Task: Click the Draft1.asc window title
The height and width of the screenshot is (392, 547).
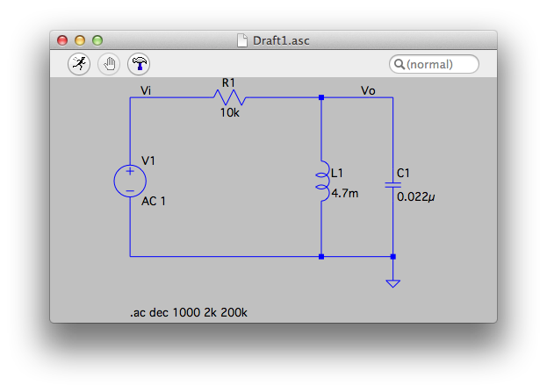Action: point(283,40)
